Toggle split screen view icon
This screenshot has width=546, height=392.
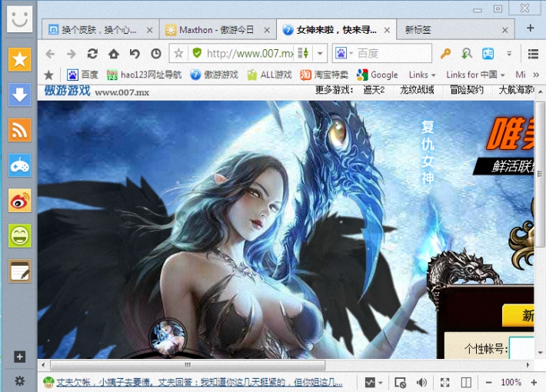click(x=466, y=383)
